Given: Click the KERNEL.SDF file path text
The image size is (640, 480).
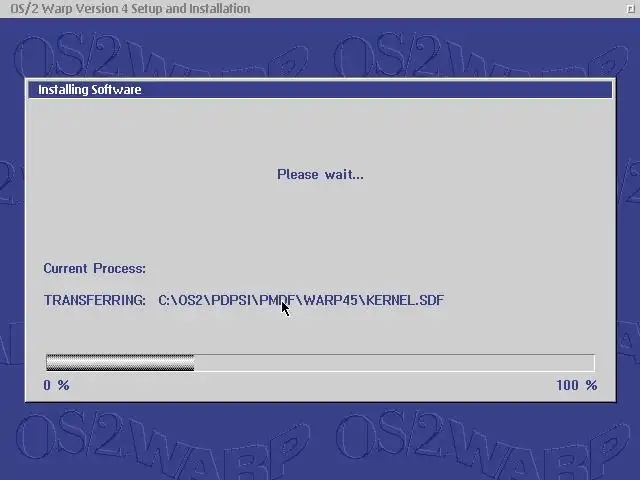Looking at the screenshot, I should (x=301, y=300).
